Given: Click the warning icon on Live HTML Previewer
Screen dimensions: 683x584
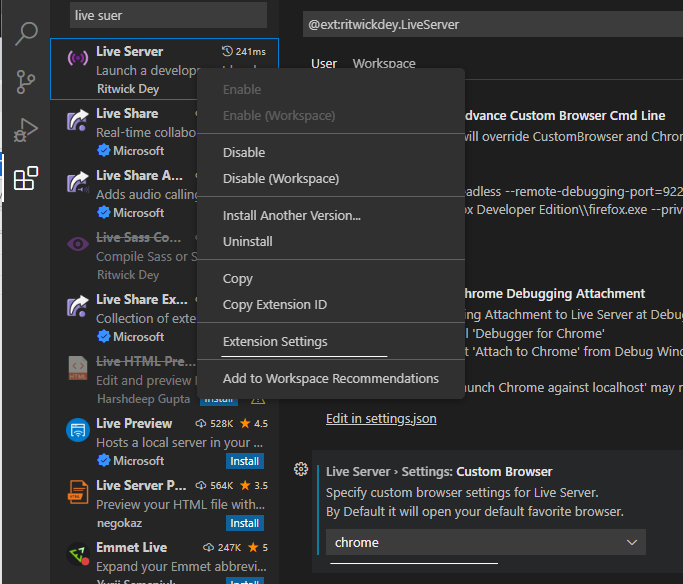Looking at the screenshot, I should [x=258, y=399].
